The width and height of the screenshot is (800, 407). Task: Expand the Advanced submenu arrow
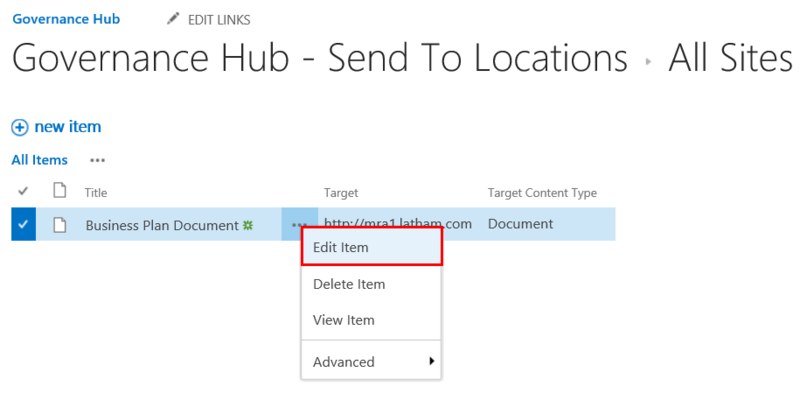click(432, 361)
